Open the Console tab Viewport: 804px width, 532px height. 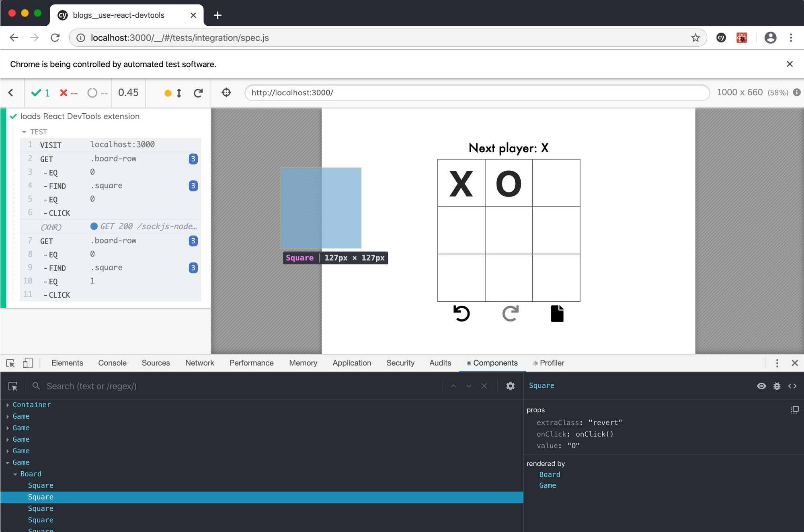(112, 363)
